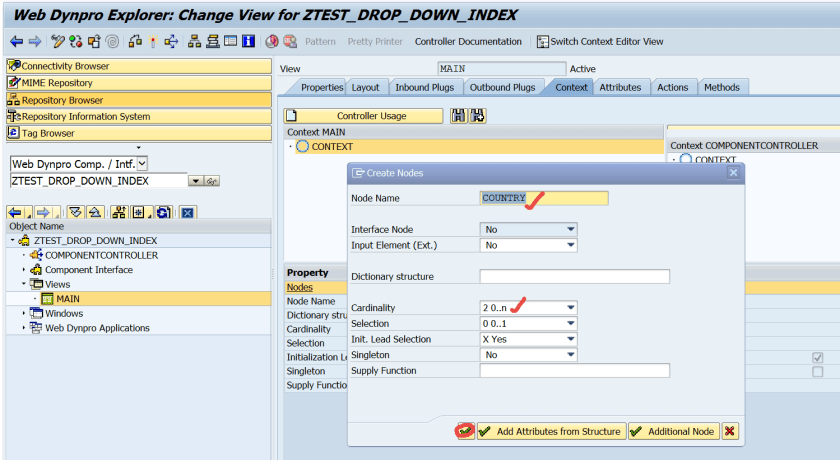Select the Repository Browser

click(x=139, y=100)
